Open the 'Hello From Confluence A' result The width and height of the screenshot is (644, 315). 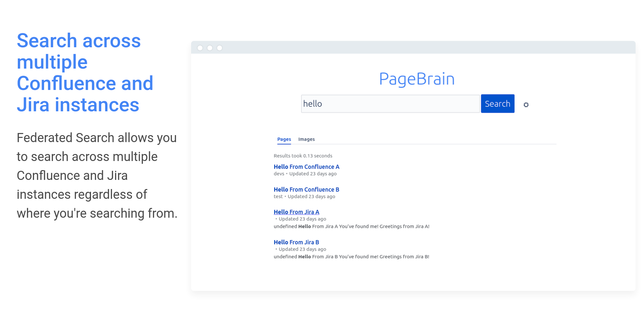coord(306,167)
